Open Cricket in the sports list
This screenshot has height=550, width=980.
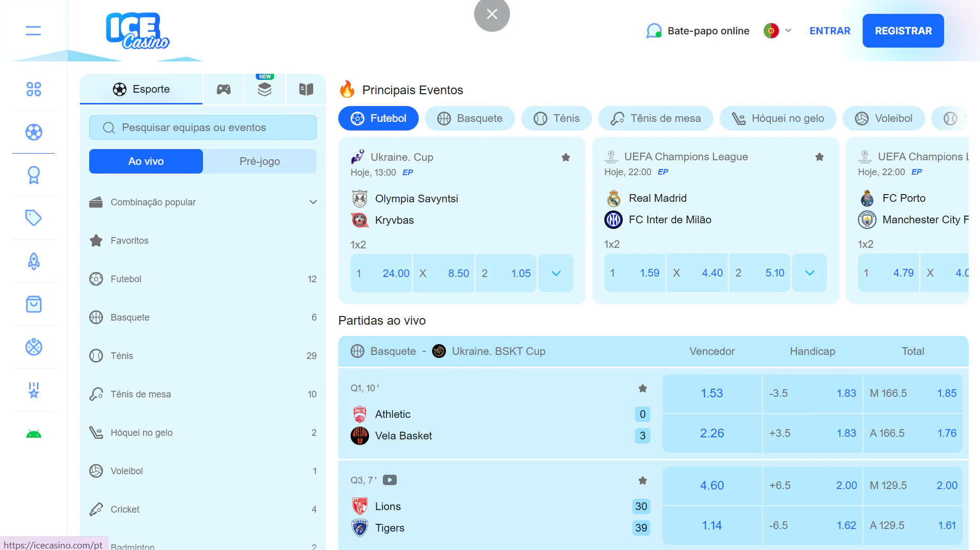[203, 510]
